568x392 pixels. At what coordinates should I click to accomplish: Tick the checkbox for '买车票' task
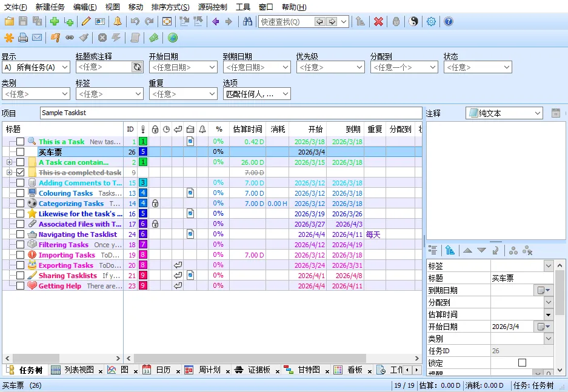tap(20, 151)
